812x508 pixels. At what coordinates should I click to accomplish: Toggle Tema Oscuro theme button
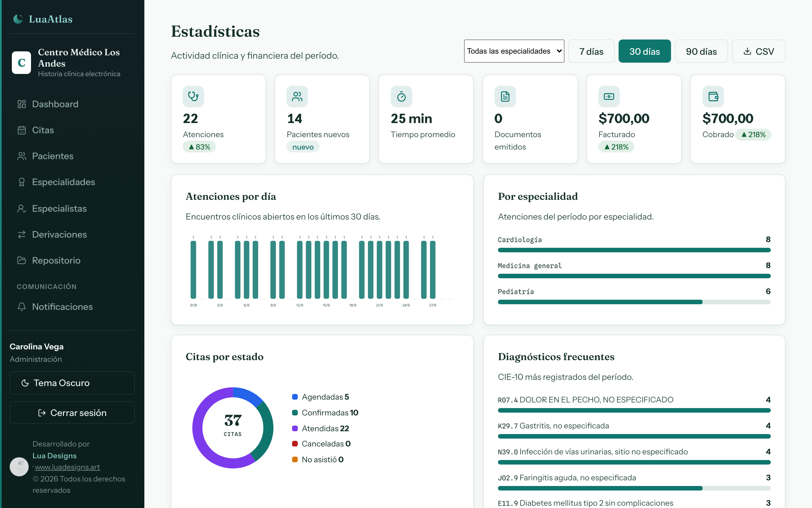click(72, 383)
